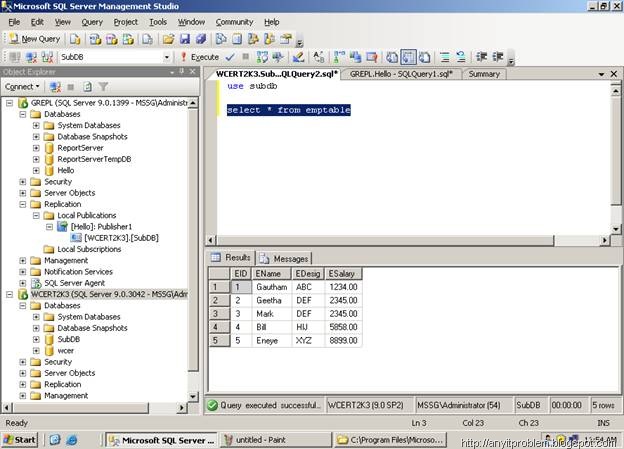The image size is (624, 449).
Task: Click the ESalary column header
Action: [x=343, y=274]
